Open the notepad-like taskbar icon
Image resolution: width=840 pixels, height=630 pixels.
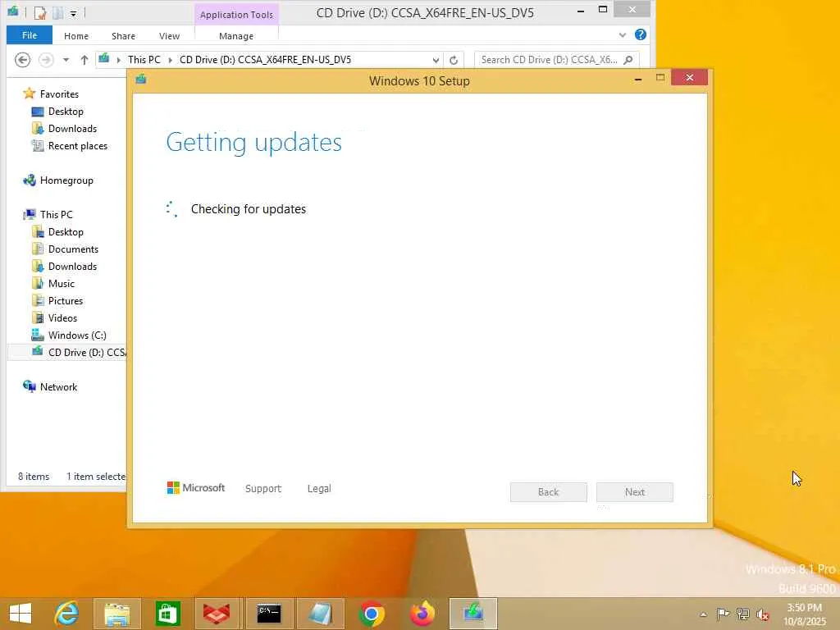point(321,614)
